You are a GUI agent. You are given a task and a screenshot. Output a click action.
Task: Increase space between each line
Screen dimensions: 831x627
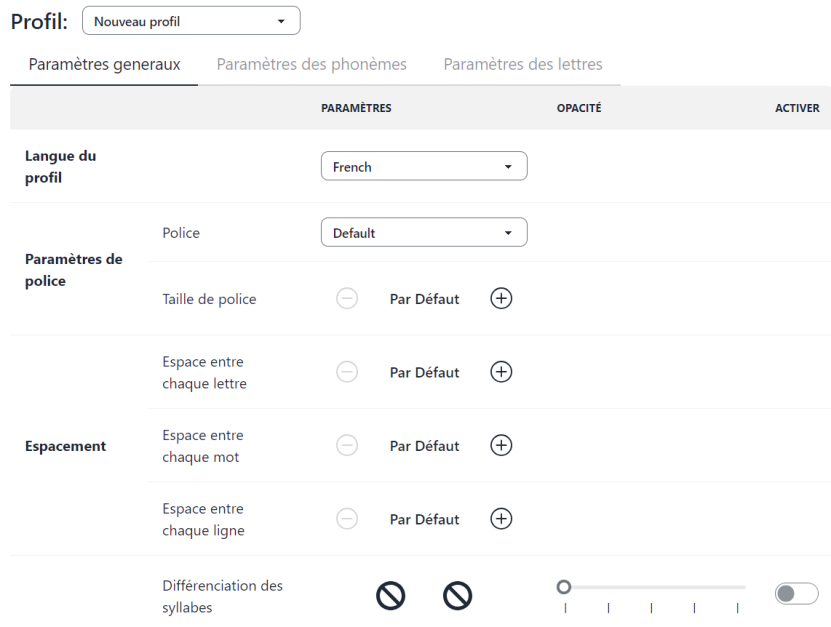coord(501,519)
